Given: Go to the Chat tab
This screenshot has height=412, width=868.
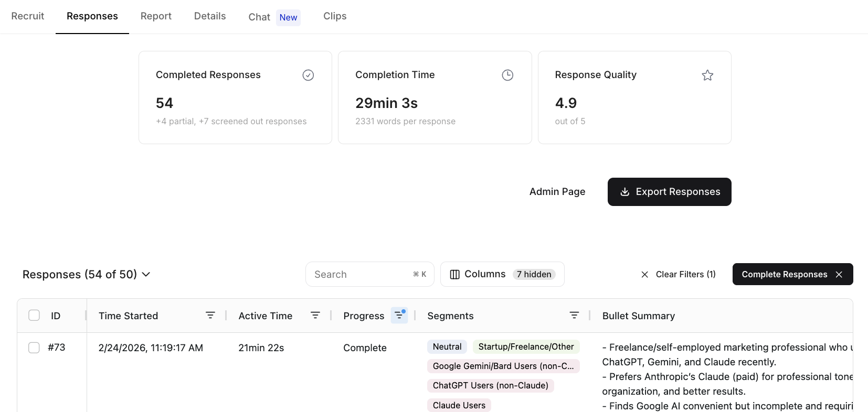Looking at the screenshot, I should click(x=259, y=17).
